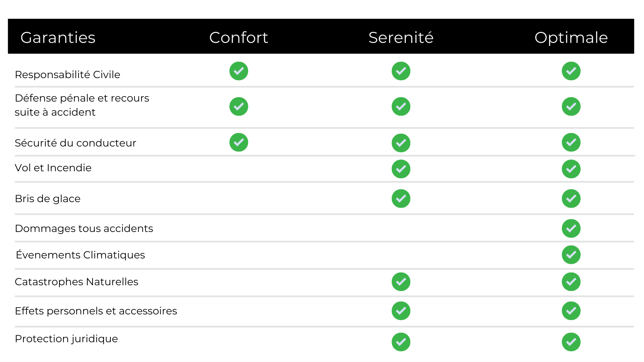Click the Serenité checkmark for Protection juridique
Image resolution: width=644 pixels, height=362 pixels.
(401, 342)
